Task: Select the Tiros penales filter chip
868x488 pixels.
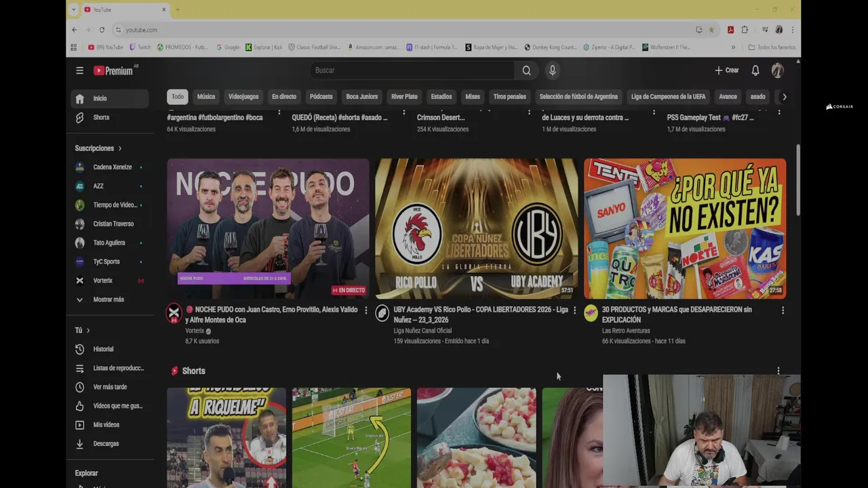Action: click(509, 97)
